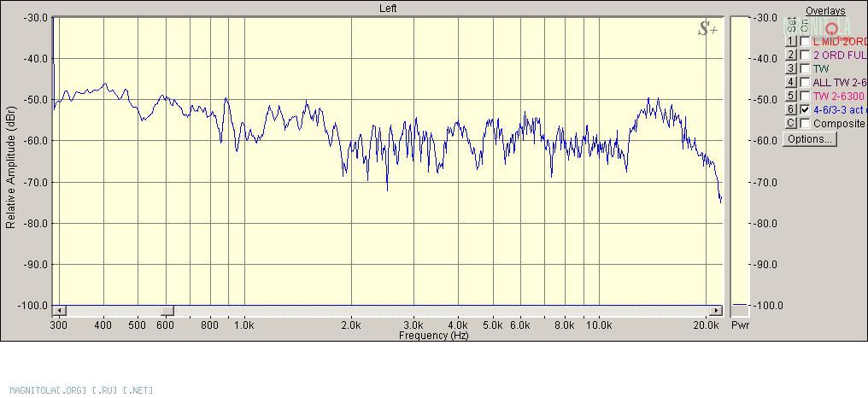The width and height of the screenshot is (868, 398).
Task: Enable the L MID 2ORD overlay checkbox
Action: (x=805, y=41)
